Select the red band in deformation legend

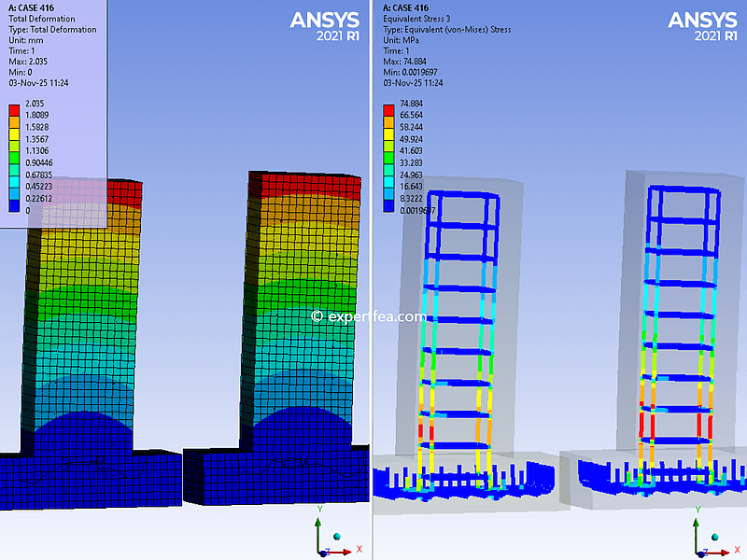tap(13, 111)
